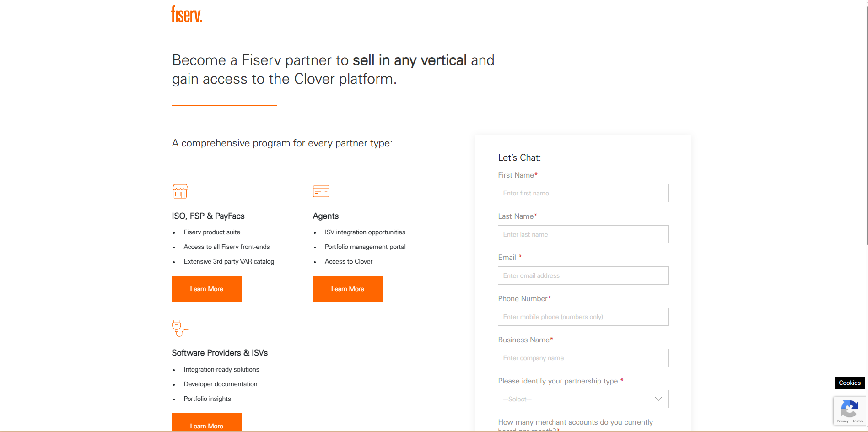This screenshot has height=432, width=868.
Task: Click the plug icon above Software Providers
Action: coord(179,329)
